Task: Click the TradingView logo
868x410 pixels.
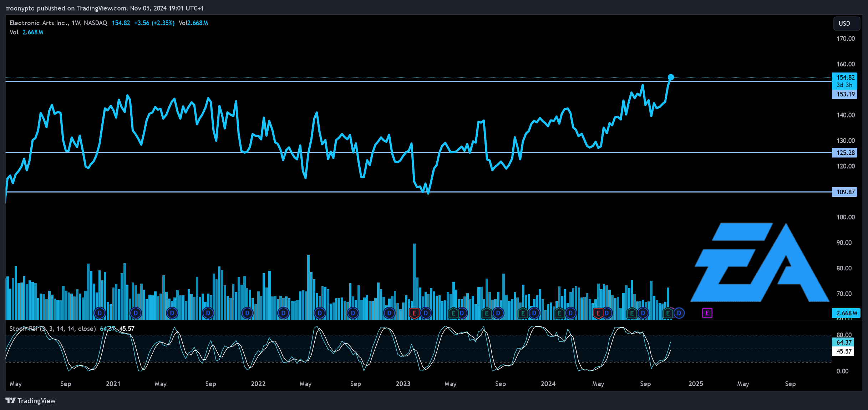Action: click(x=31, y=401)
